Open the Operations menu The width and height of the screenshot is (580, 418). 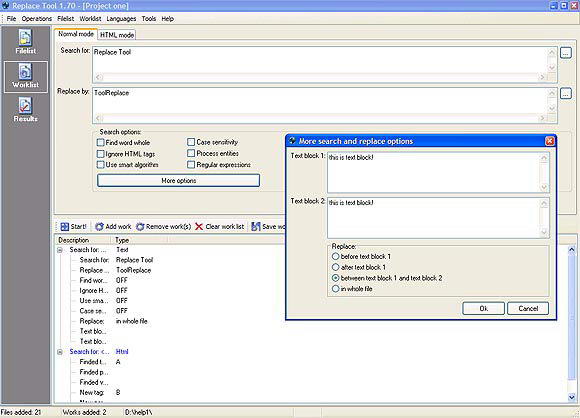(37, 18)
